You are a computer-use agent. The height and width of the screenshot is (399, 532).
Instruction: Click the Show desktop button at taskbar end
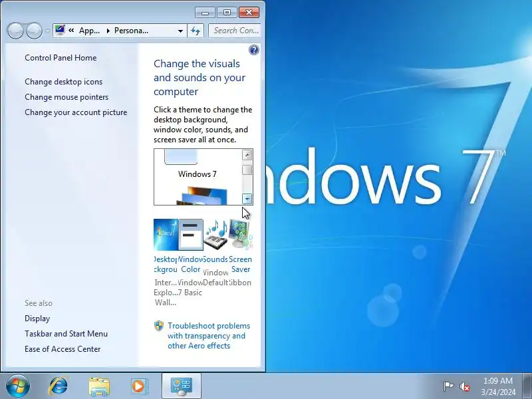coord(527,386)
